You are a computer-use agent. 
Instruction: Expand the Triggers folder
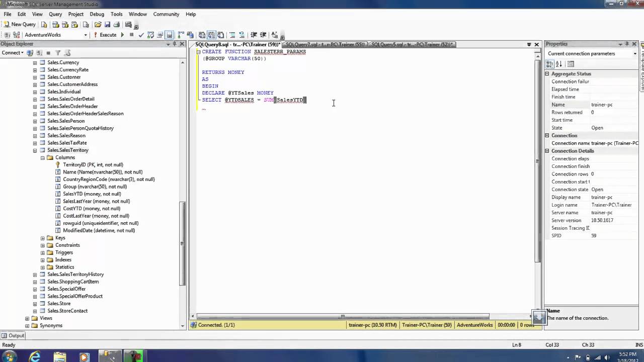(x=43, y=252)
